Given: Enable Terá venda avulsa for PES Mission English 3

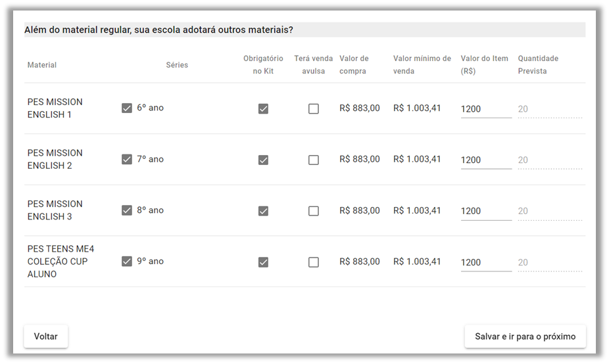Looking at the screenshot, I should click(x=314, y=211).
